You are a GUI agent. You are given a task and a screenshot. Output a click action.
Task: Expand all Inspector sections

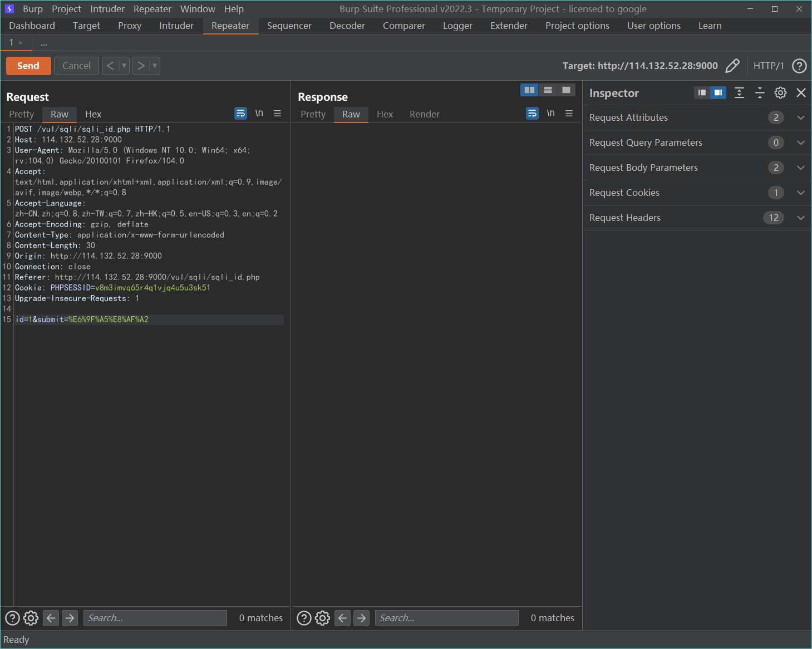point(739,93)
